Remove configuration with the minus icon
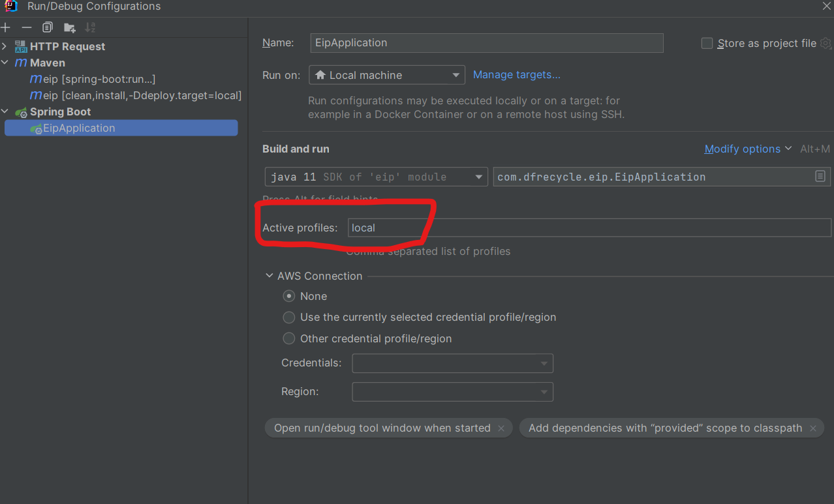This screenshot has height=504, width=834. pos(27,27)
